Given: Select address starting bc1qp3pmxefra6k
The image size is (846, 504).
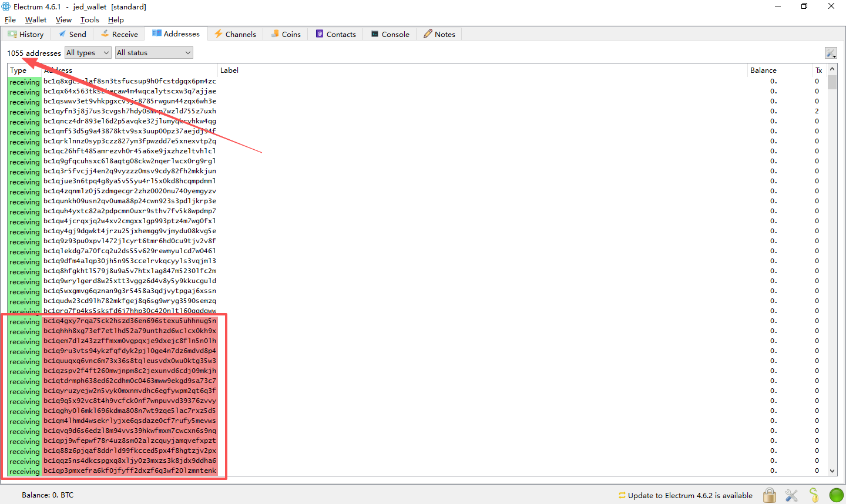Looking at the screenshot, I should pyautogui.click(x=130, y=471).
